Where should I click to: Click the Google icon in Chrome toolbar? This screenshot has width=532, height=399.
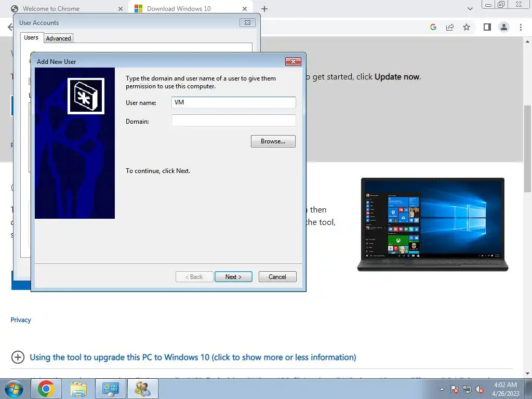[433, 27]
